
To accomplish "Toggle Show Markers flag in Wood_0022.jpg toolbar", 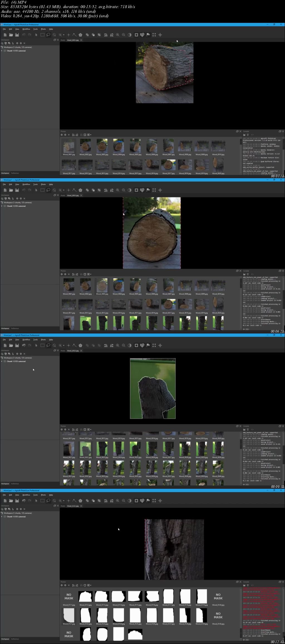I will 148,345.
